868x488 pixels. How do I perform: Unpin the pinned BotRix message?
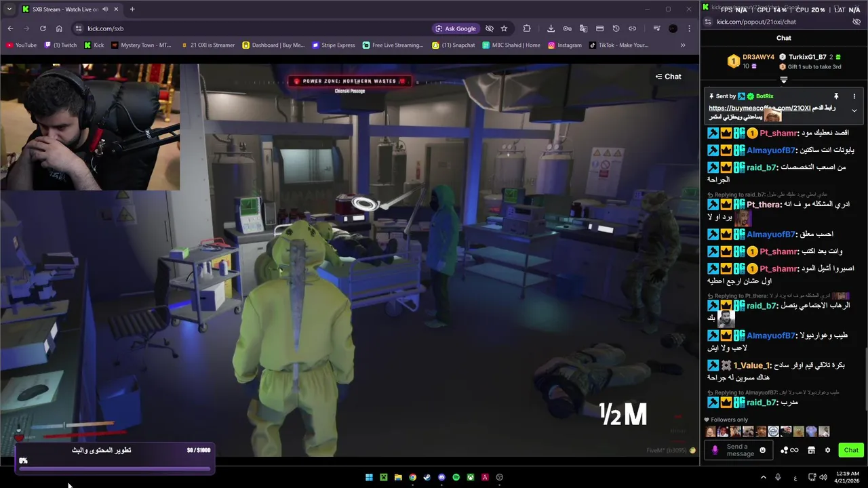(x=836, y=96)
